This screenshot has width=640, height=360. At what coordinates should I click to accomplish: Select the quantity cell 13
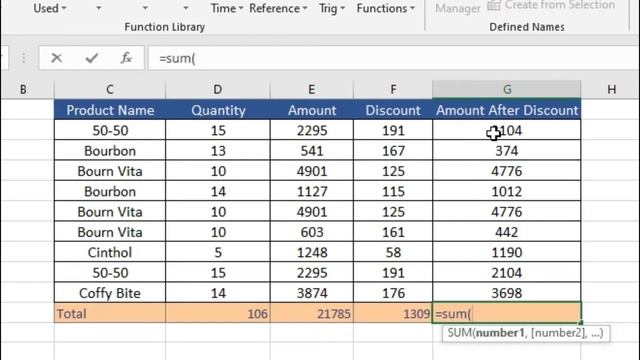pos(218,151)
